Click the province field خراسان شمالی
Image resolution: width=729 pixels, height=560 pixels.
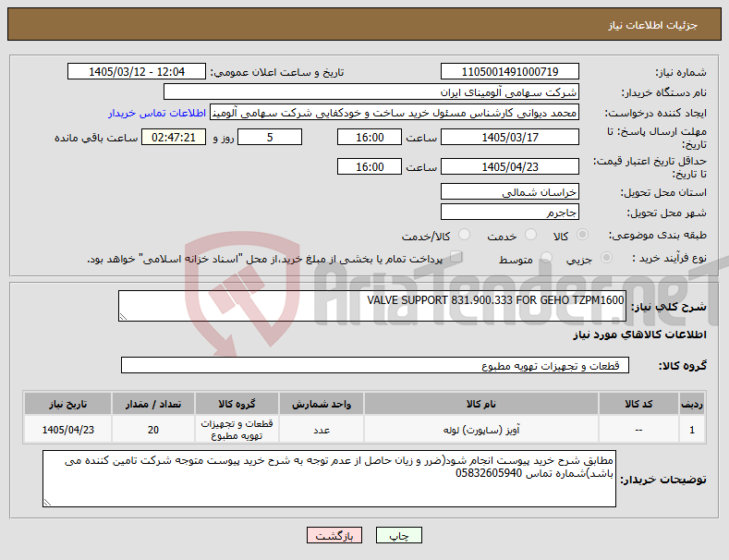click(x=509, y=191)
